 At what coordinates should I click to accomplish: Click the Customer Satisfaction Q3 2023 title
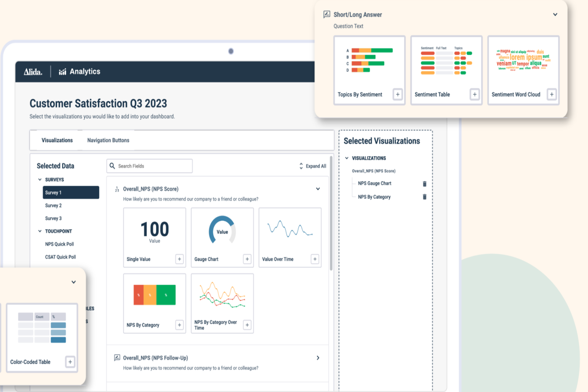click(x=98, y=104)
